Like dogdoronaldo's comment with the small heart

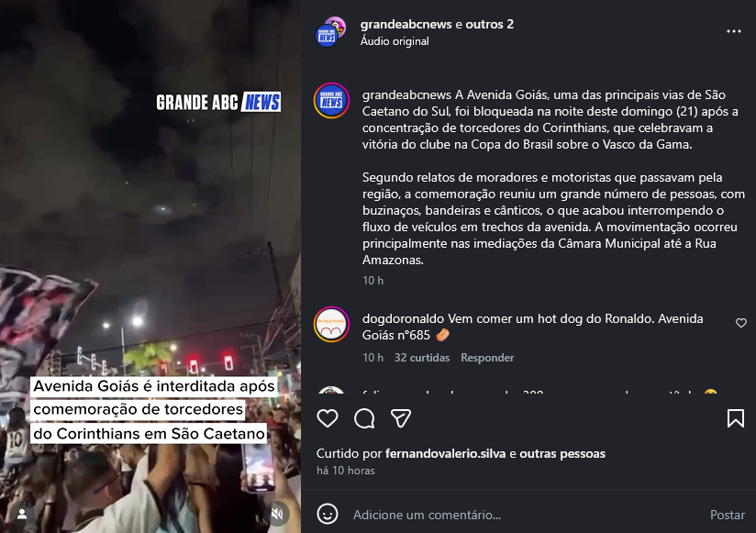[741, 323]
